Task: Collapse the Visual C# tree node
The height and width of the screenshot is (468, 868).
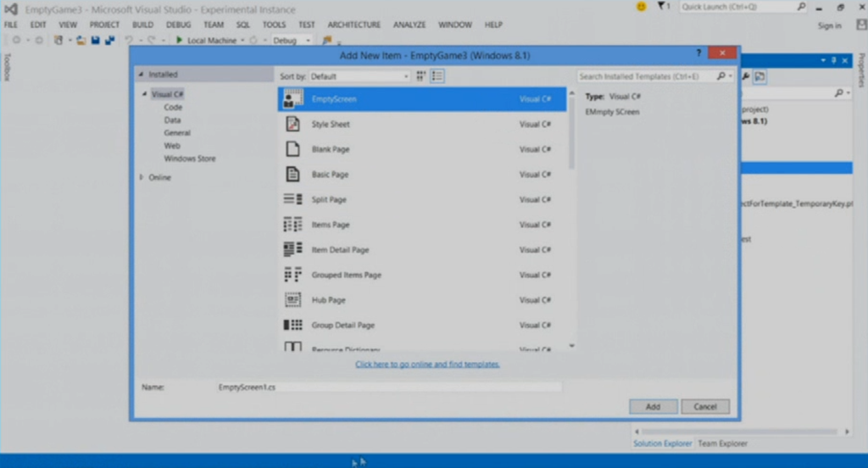Action: [144, 94]
